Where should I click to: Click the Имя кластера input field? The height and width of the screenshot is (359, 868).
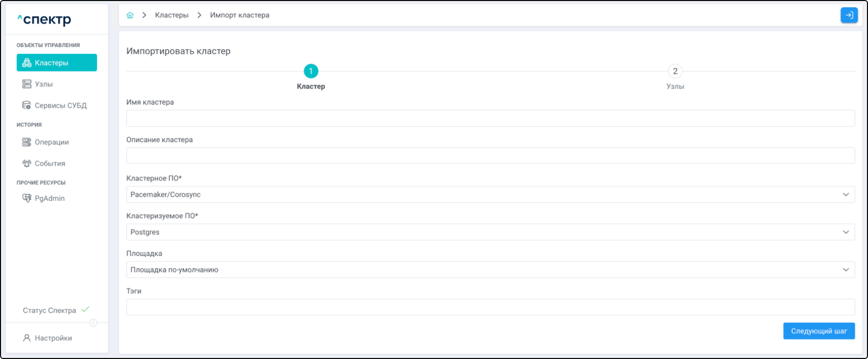490,118
